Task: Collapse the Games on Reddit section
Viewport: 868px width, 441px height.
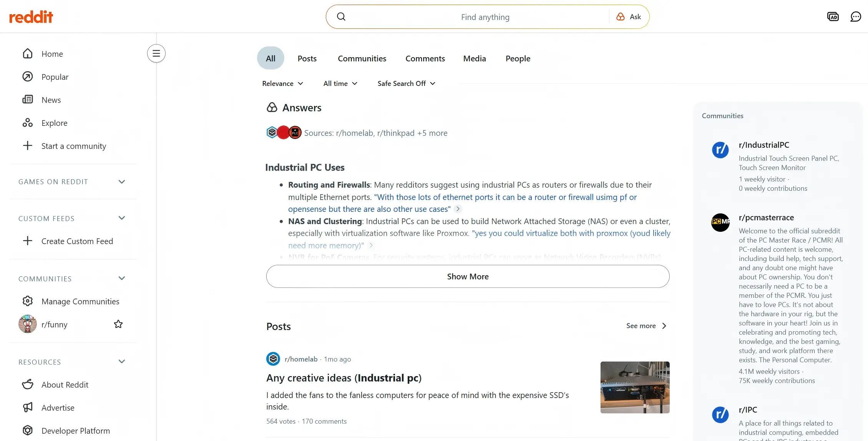Action: [x=122, y=182]
